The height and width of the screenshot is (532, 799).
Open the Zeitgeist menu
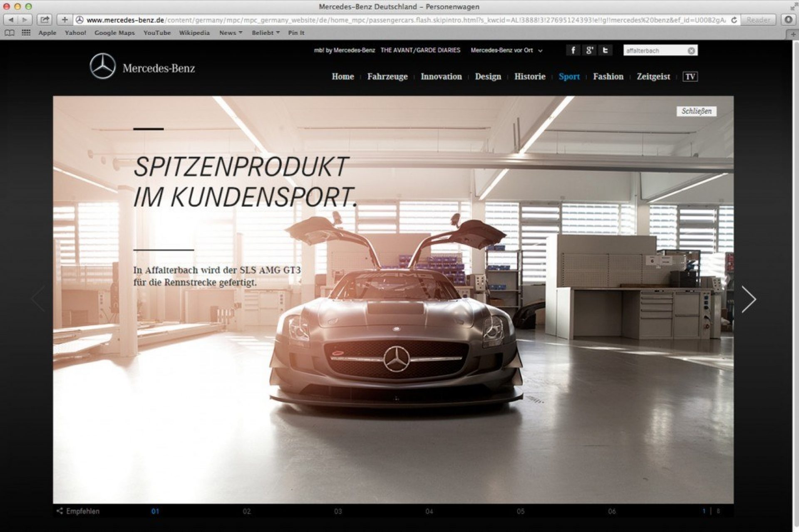click(x=653, y=77)
